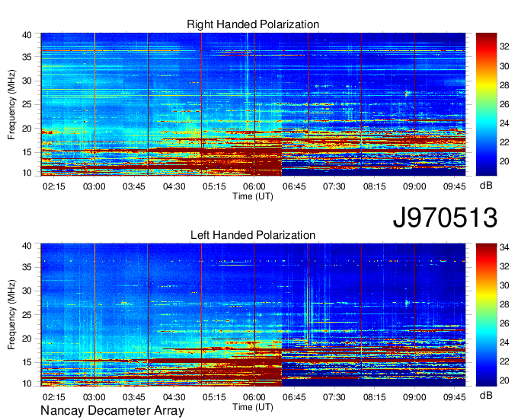Click the 08:15 tick under Left Handed plot
518x420 pixels.
[375, 397]
